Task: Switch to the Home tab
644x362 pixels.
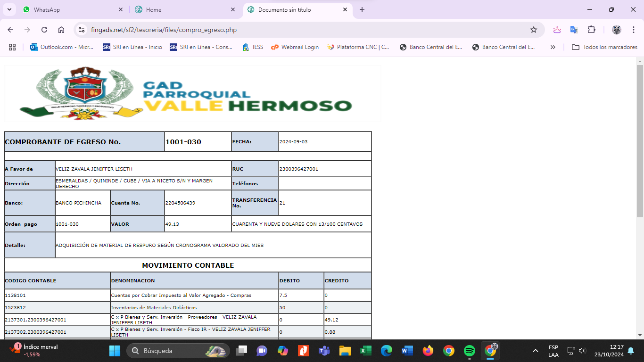Action: click(x=184, y=9)
